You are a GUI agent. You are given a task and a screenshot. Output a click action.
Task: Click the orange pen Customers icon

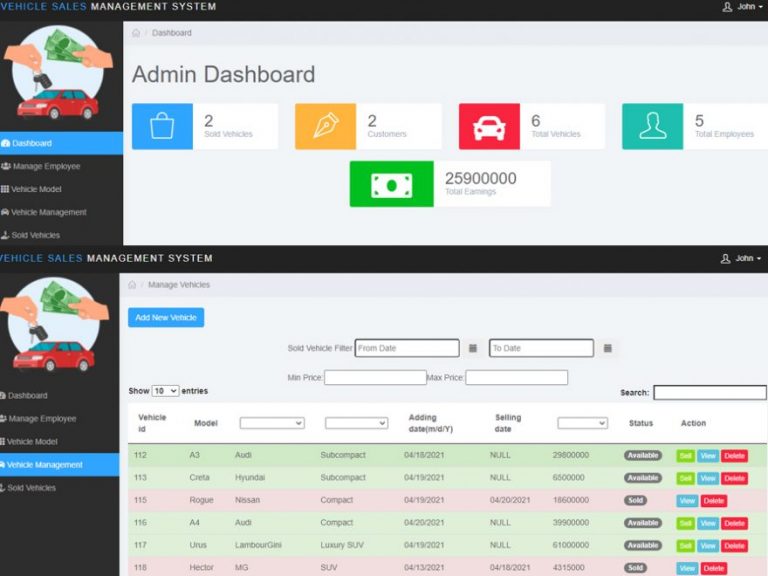pyautogui.click(x=325, y=127)
